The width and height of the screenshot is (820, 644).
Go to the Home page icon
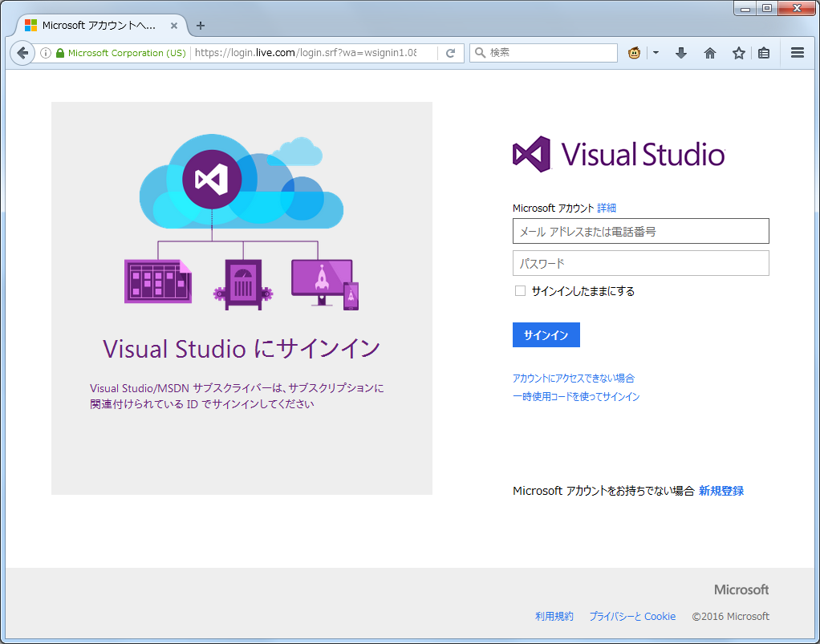[x=710, y=53]
